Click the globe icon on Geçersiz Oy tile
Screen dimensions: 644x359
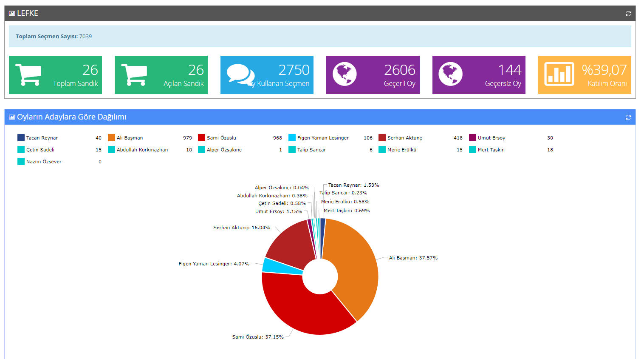pos(450,74)
